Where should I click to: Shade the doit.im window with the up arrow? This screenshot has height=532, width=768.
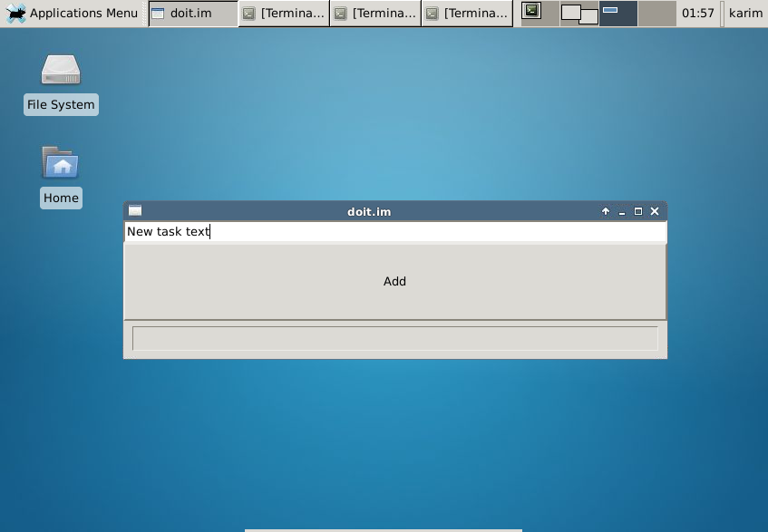coord(606,211)
